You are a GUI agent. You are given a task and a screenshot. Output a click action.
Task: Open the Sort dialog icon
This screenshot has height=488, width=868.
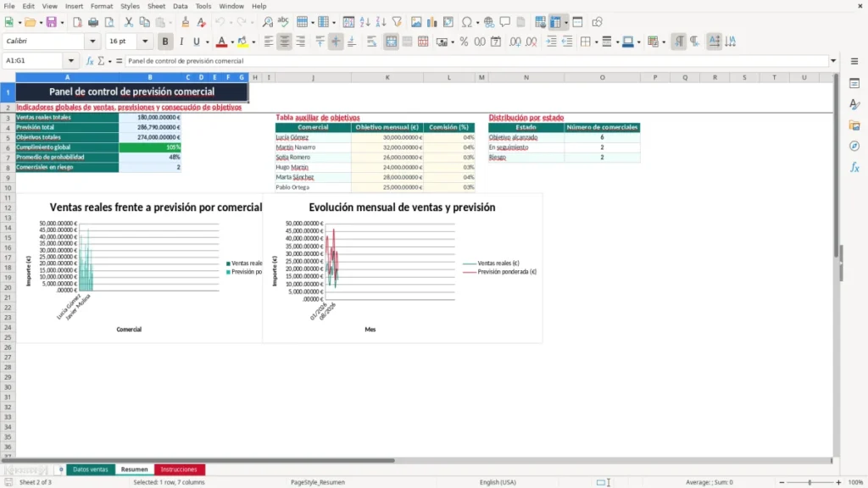(348, 22)
